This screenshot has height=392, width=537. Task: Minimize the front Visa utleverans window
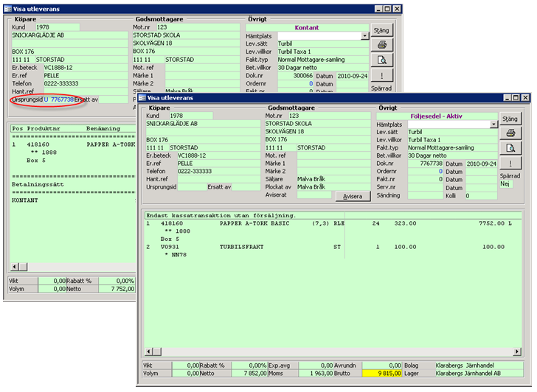(x=507, y=98)
